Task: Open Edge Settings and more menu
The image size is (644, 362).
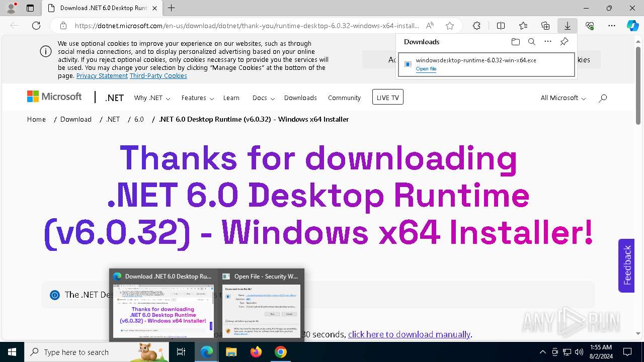Action: [x=612, y=26]
